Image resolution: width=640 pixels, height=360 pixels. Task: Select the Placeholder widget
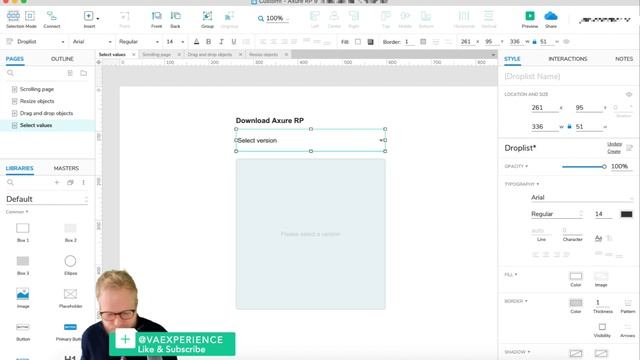coord(70,298)
